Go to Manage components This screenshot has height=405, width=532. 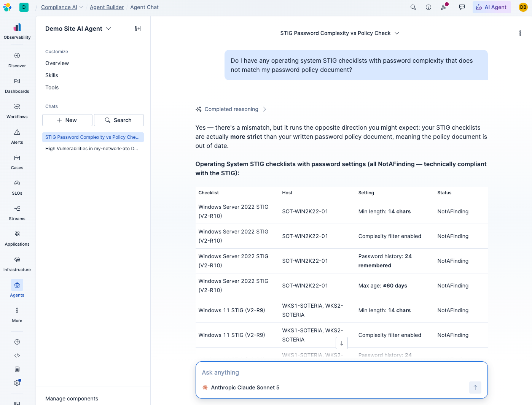click(72, 399)
